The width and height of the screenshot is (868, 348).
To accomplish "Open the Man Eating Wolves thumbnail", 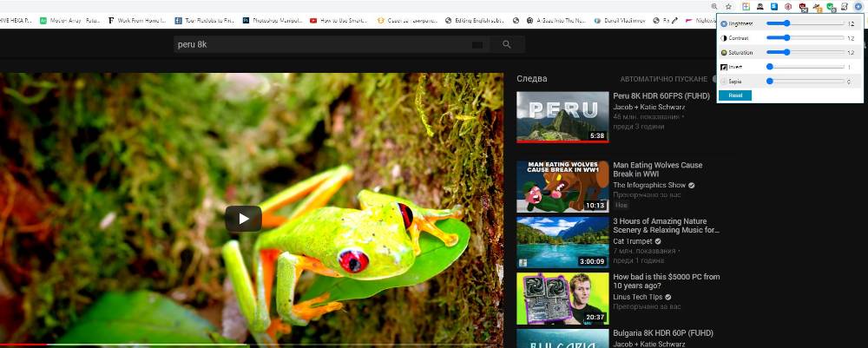I will [x=562, y=187].
